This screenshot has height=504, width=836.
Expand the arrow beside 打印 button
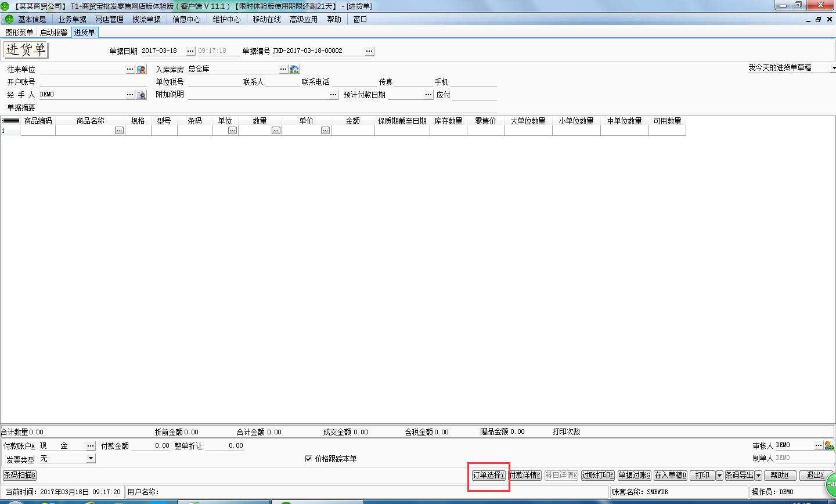719,475
